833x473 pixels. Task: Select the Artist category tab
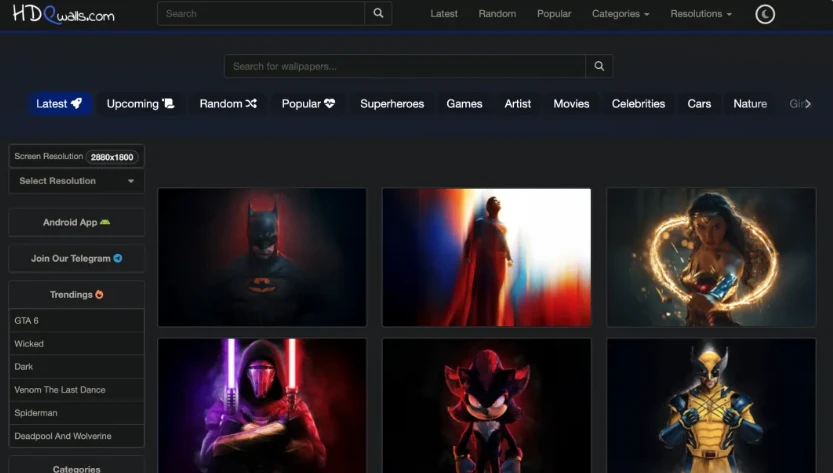517,104
